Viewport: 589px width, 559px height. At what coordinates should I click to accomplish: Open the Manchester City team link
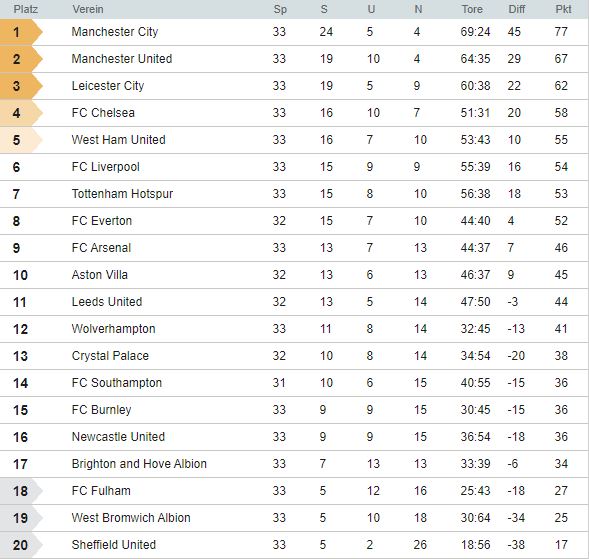(115, 32)
